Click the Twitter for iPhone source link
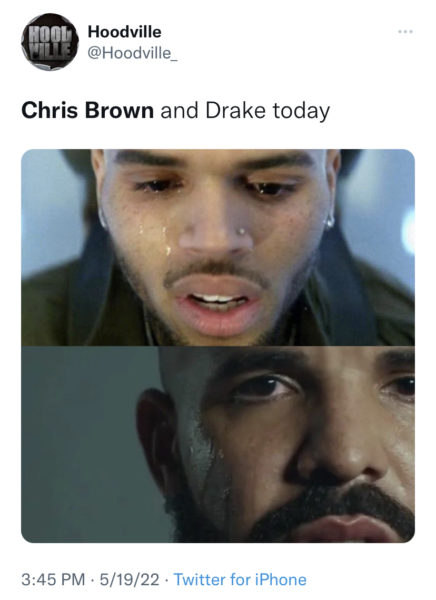Screen dimensions: 436x600 point(240,579)
